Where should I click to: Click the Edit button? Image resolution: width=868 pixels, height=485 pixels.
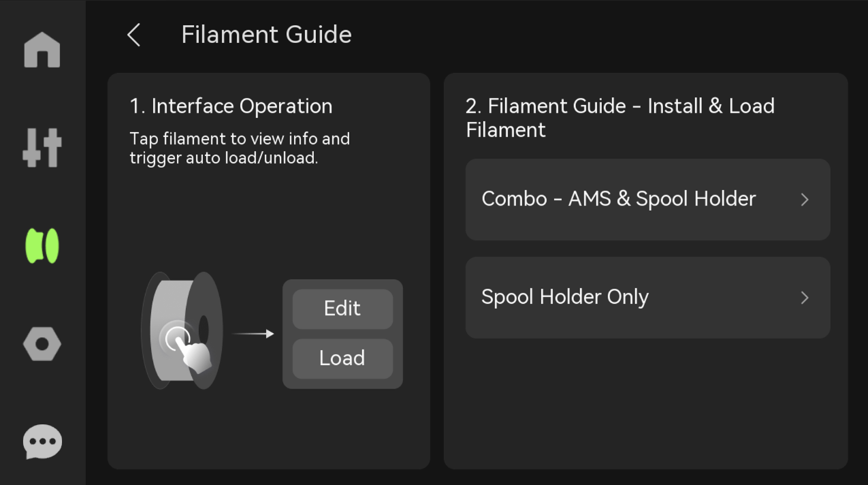coord(342,309)
